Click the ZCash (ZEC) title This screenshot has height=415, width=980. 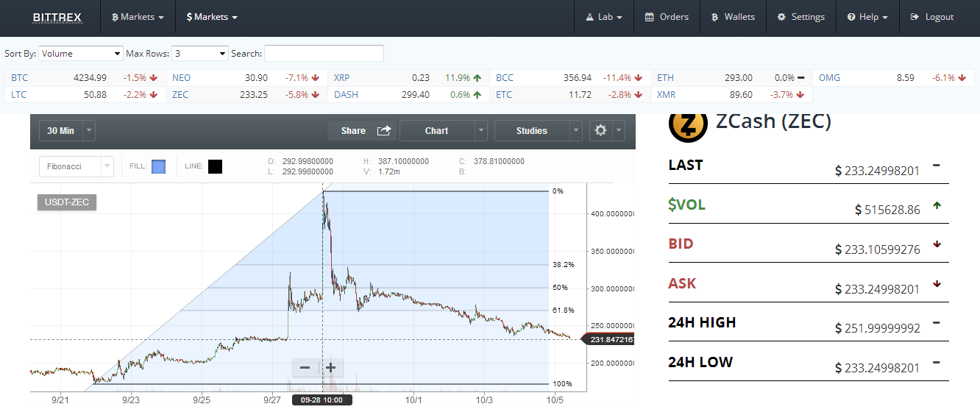click(773, 121)
